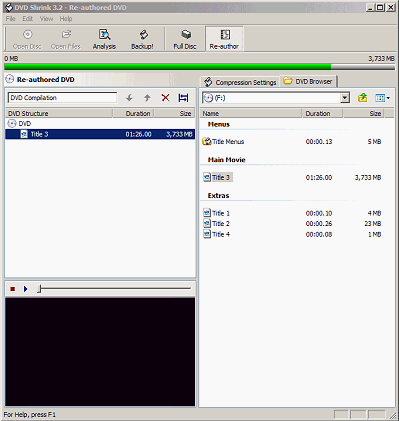Move selected title down with arrow icon
Screen dimensions: 399x421
pyautogui.click(x=129, y=98)
